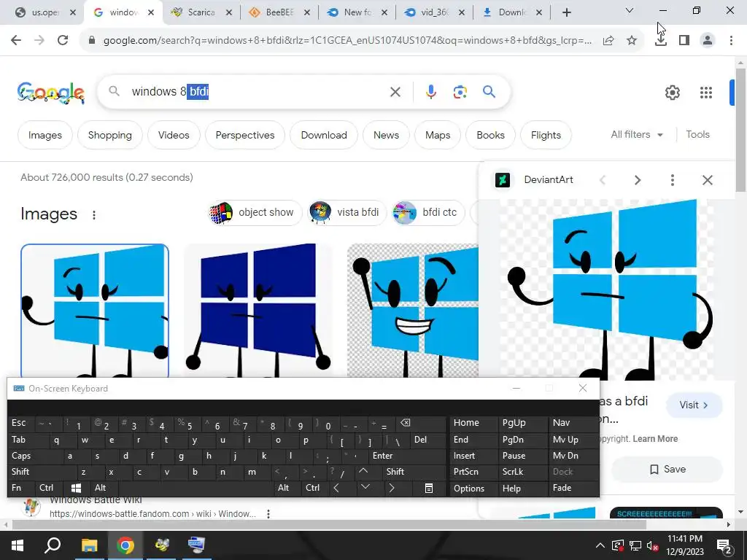Toggle left Ctrl on On-Screen Keyboard
The height and width of the screenshot is (560, 747).
[49, 488]
